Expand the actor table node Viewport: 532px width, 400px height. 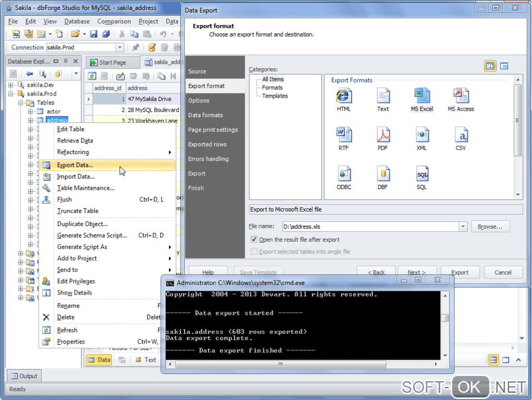[x=31, y=111]
